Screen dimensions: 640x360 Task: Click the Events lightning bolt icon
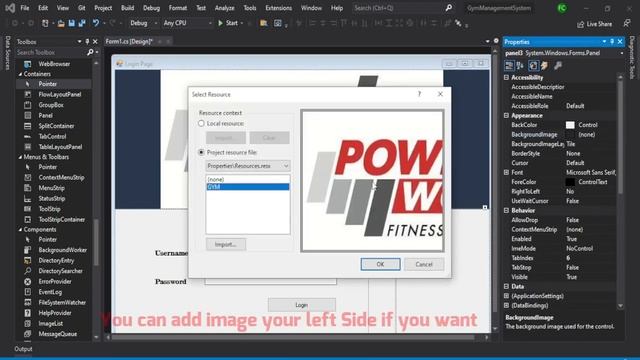click(x=544, y=65)
